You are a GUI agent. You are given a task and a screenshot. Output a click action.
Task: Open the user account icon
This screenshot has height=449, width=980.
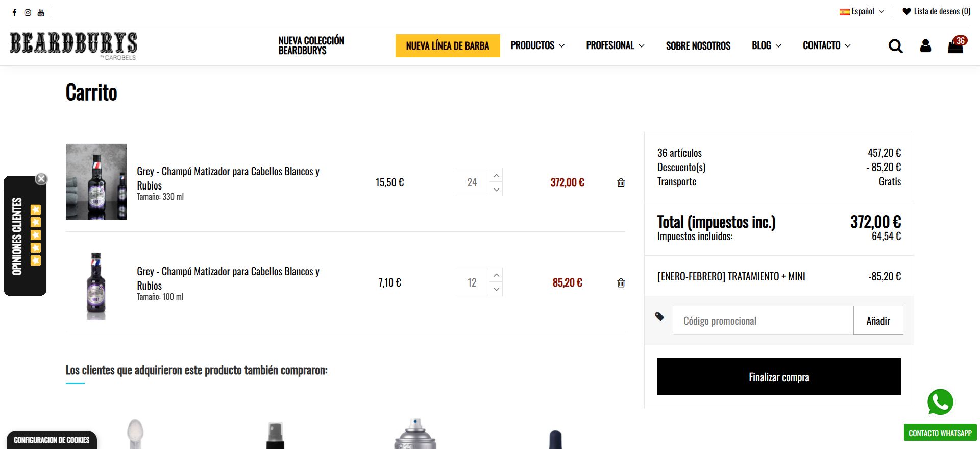tap(925, 46)
